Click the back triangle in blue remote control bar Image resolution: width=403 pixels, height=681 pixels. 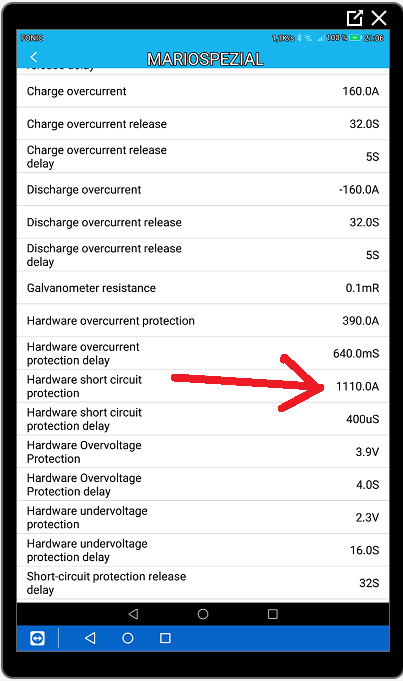pyautogui.click(x=90, y=638)
